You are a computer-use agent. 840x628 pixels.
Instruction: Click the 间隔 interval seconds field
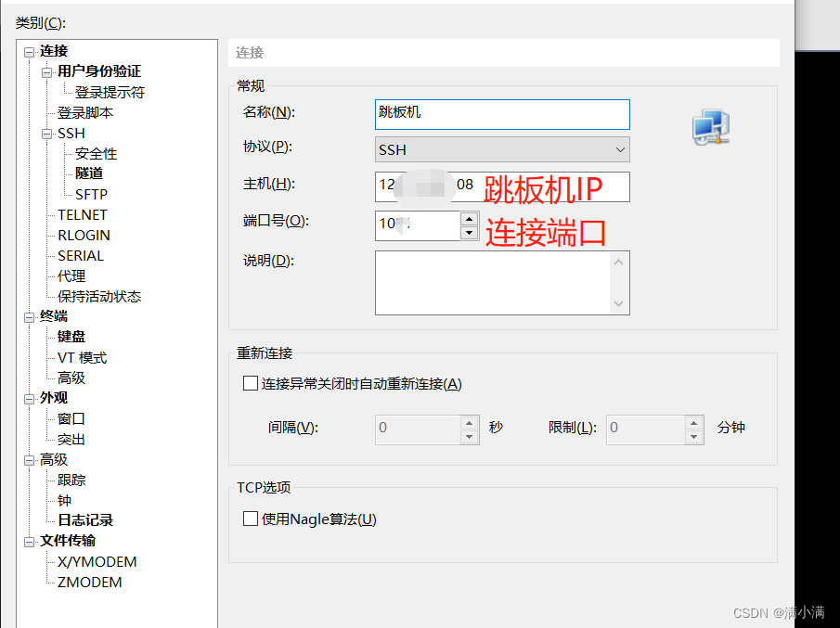click(418, 429)
